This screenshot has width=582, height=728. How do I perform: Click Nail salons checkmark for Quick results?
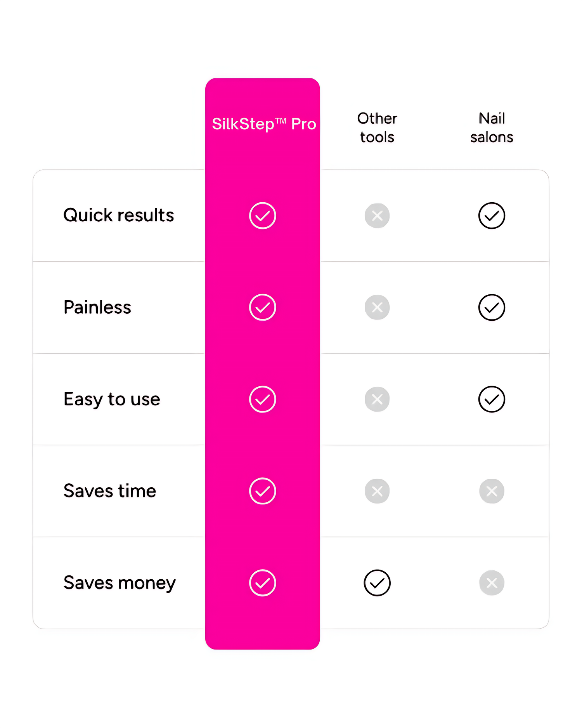pyautogui.click(x=492, y=215)
